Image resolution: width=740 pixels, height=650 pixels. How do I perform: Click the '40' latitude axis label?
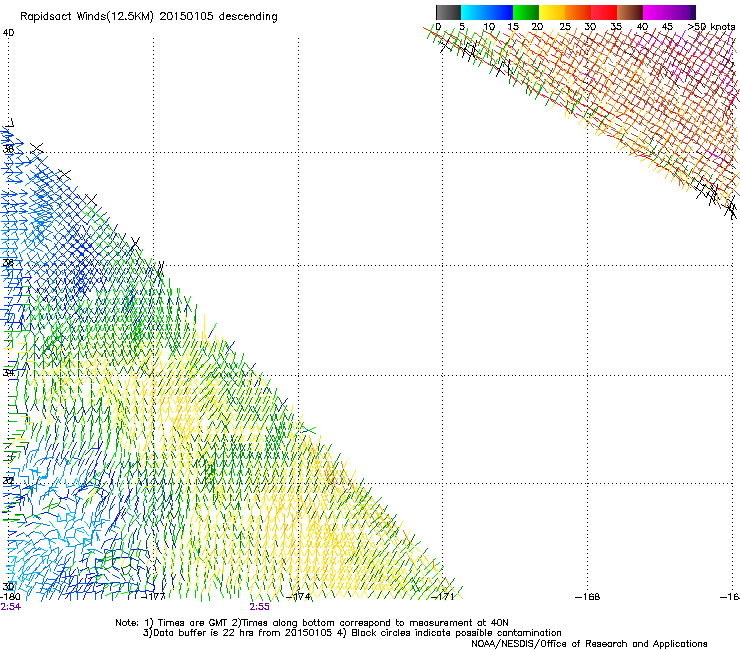[8, 33]
